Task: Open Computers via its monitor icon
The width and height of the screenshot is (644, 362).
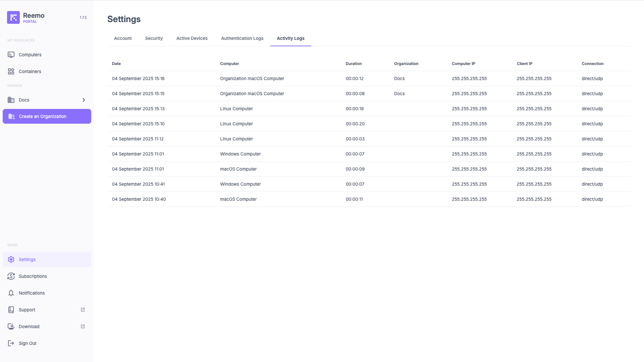Action: point(11,55)
